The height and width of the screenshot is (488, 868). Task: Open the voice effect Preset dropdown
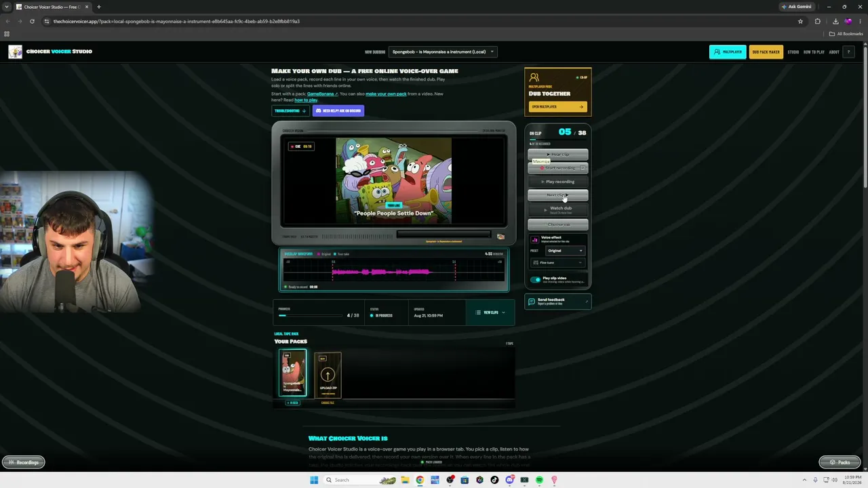565,251
